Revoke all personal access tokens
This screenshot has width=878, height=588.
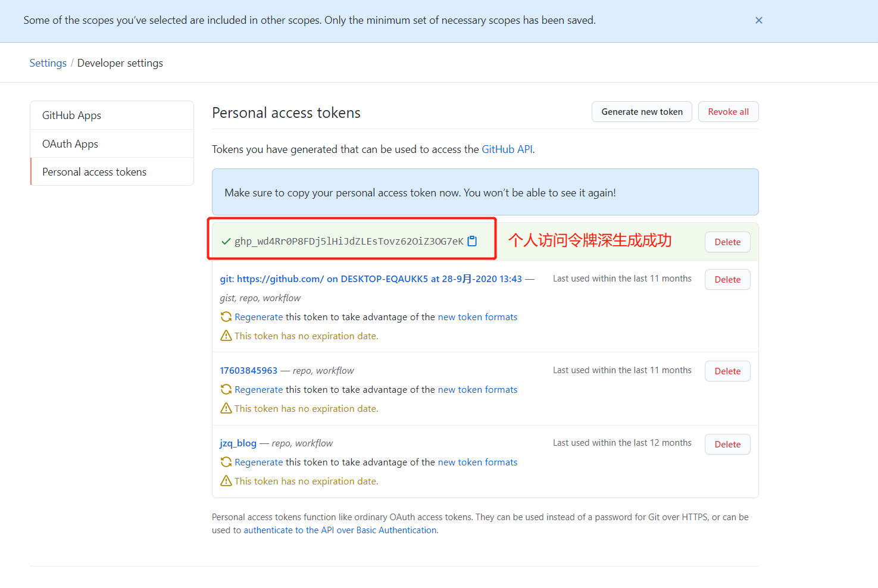(x=728, y=111)
